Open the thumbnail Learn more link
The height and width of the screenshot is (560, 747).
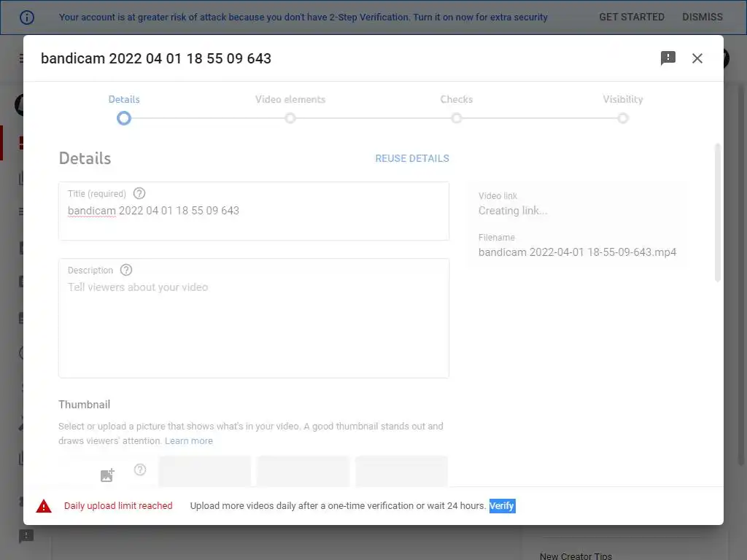[189, 441]
